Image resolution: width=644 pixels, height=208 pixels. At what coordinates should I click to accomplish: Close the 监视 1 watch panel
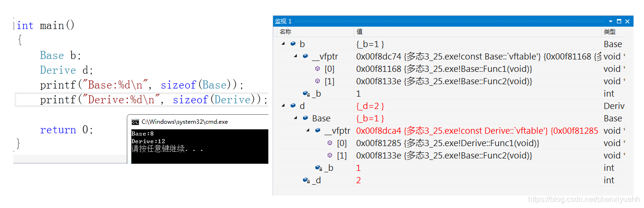627,21
